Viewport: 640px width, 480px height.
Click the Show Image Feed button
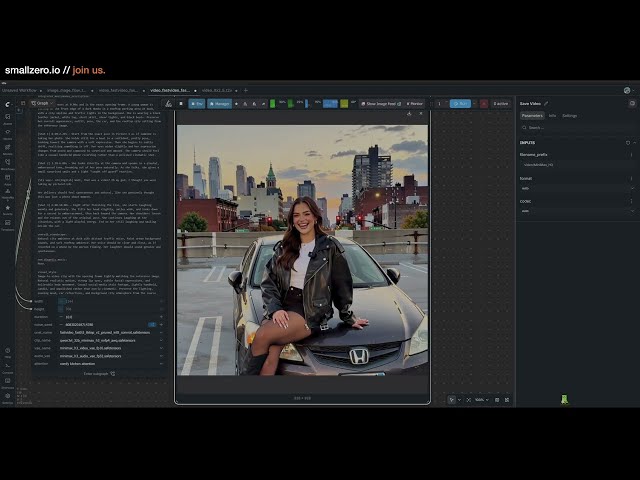point(381,104)
